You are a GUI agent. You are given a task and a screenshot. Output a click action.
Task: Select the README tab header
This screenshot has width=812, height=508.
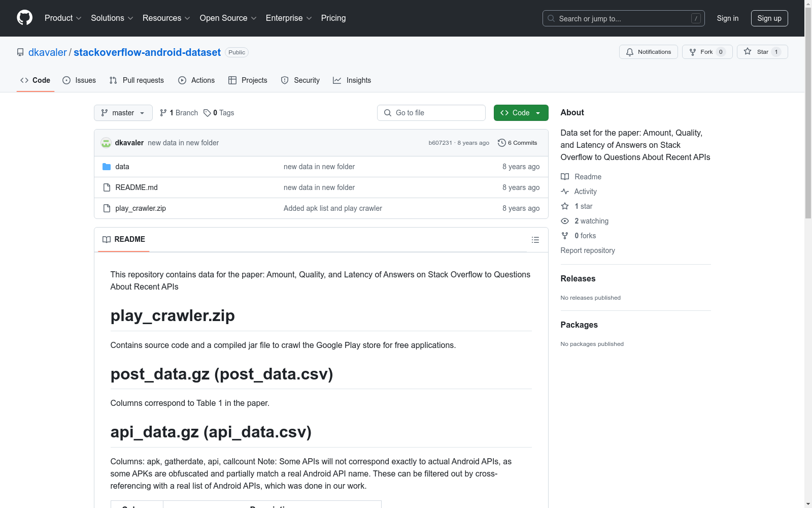[x=124, y=239]
